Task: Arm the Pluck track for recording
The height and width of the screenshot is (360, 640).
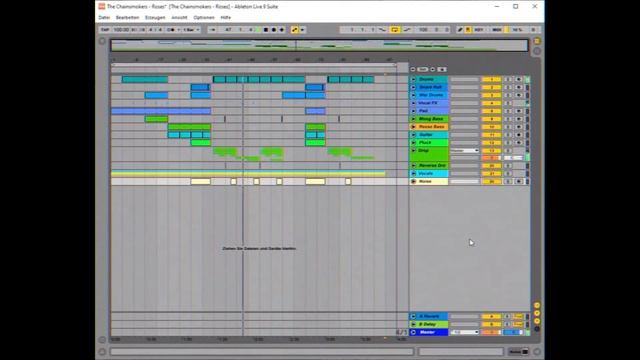Action: 519,142
